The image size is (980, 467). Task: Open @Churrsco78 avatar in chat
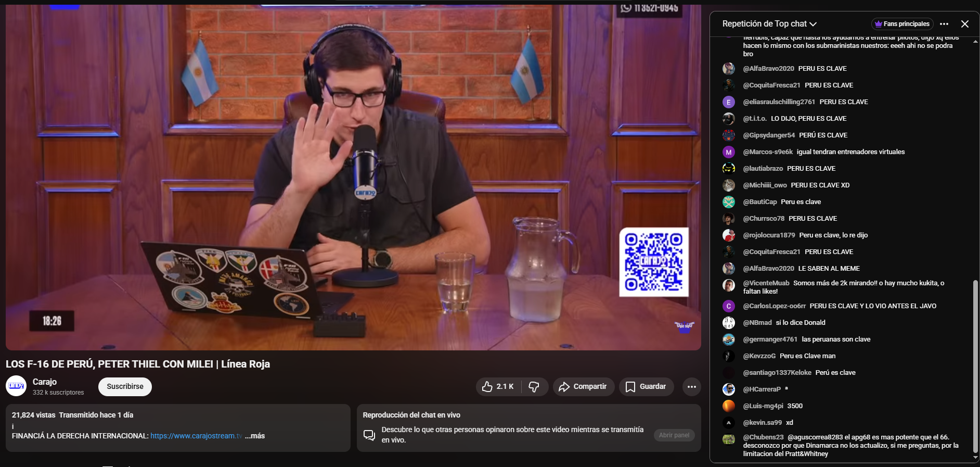(729, 219)
